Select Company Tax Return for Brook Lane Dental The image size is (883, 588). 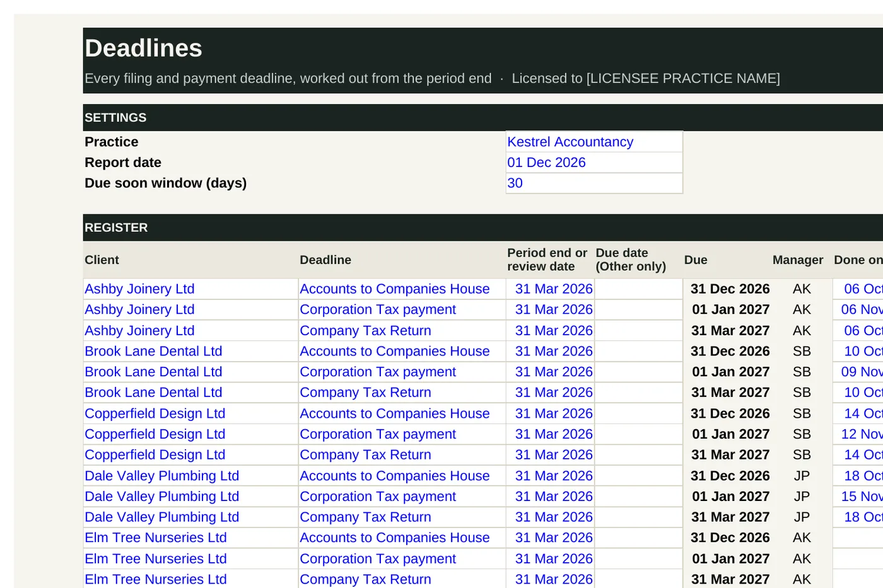(402, 392)
